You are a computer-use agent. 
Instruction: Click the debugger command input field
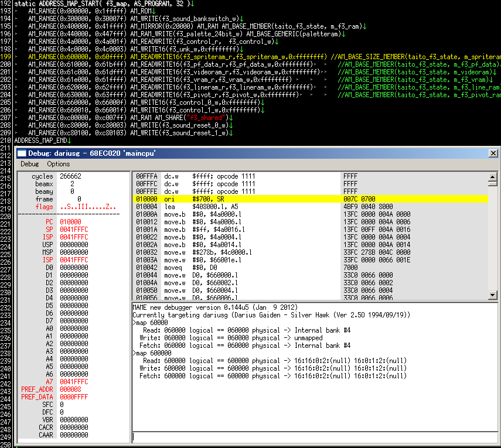coord(311,436)
